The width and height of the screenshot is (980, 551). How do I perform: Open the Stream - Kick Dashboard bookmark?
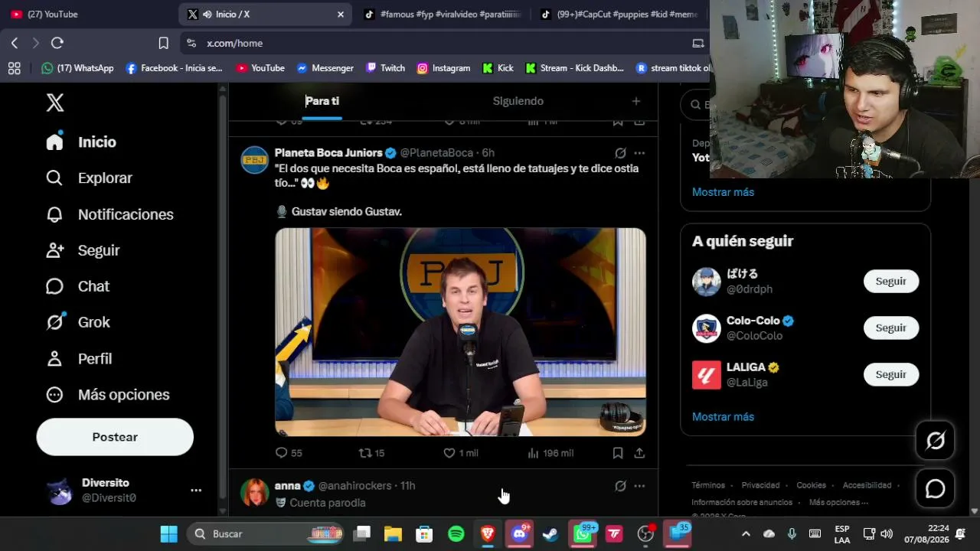(575, 68)
